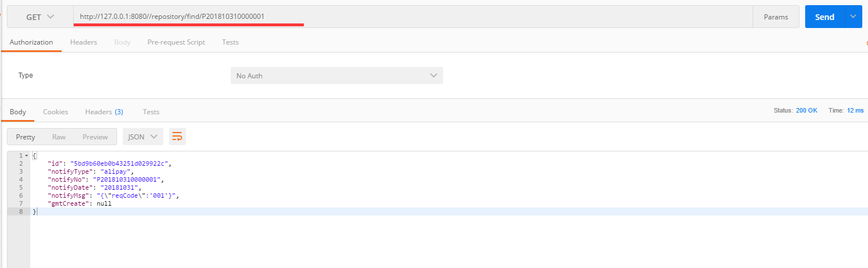Switch to the Preview view mode
This screenshot has width=868, height=268.
(95, 137)
